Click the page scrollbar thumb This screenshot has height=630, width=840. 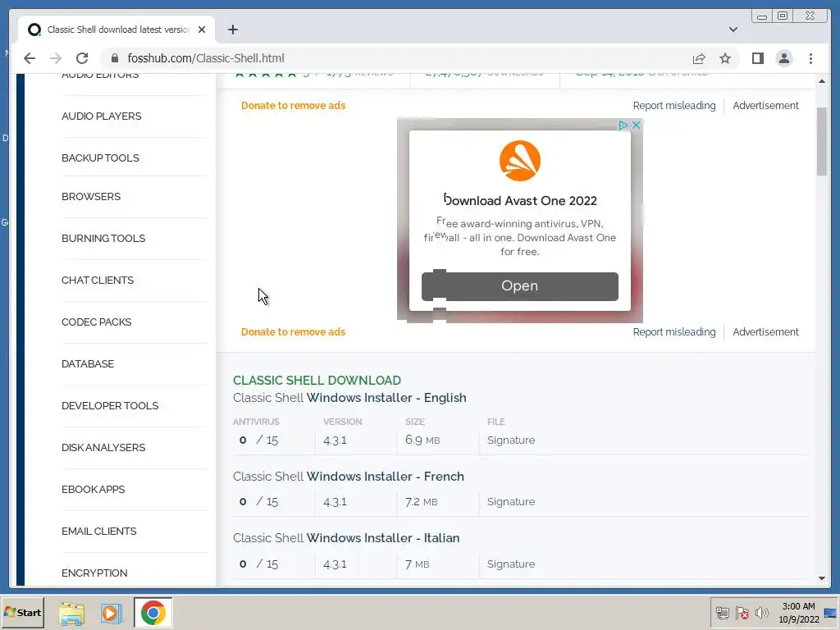tap(822, 141)
